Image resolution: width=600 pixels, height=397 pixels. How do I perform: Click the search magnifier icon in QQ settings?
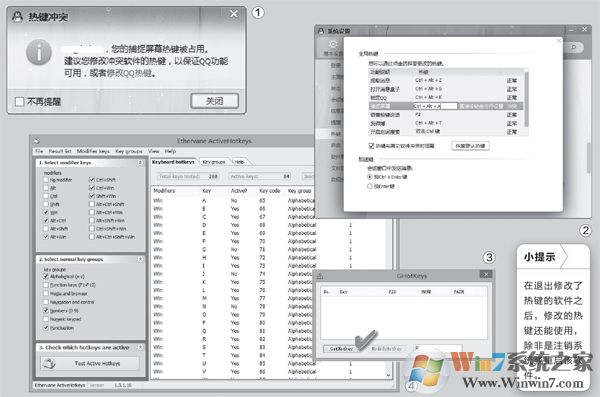[x=574, y=47]
